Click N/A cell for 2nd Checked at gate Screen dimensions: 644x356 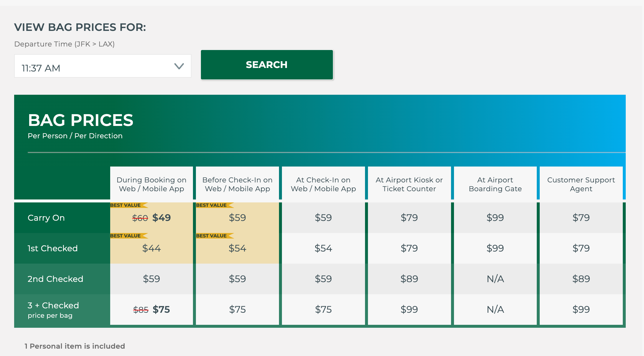(495, 279)
